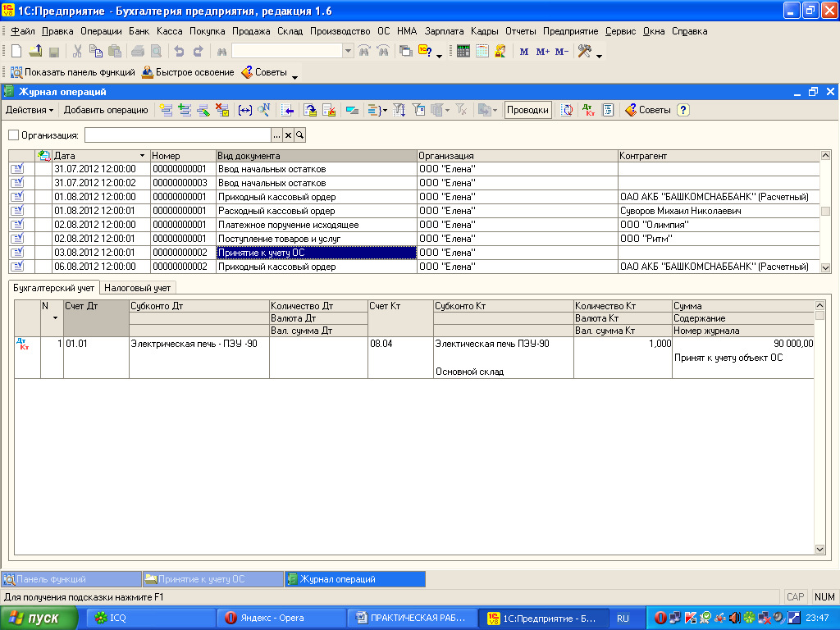This screenshot has height=630, width=840.
Task: Click the user settings person icon
Action: 500,52
